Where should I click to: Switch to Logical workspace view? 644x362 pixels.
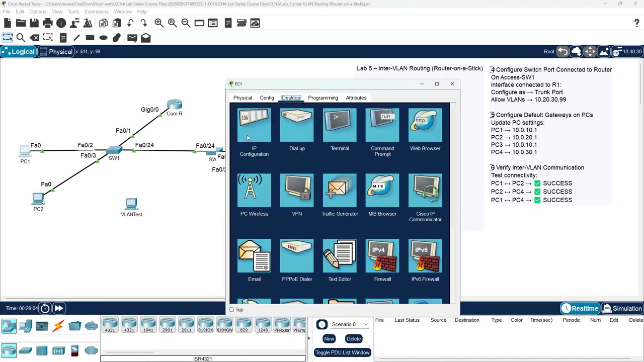[18, 51]
